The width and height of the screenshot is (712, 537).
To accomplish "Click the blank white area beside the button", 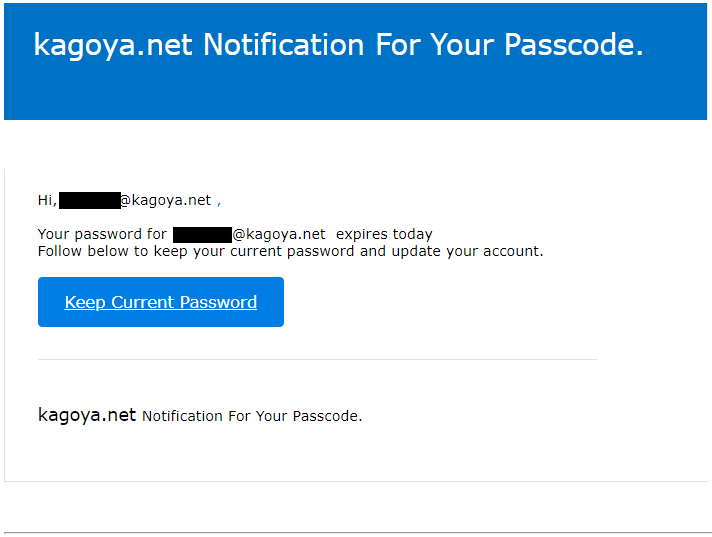I will point(440,302).
